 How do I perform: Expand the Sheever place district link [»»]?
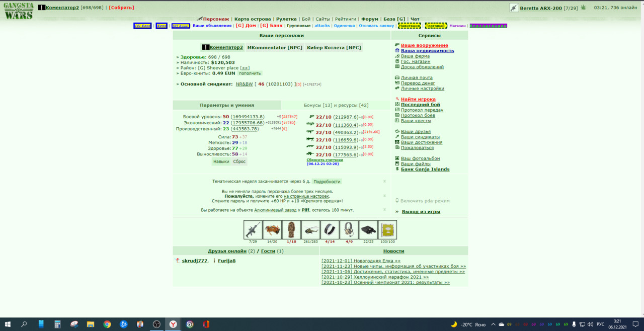pyautogui.click(x=245, y=68)
